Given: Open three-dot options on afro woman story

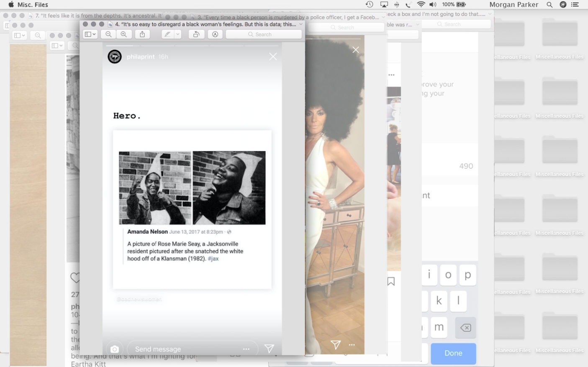Looking at the screenshot, I should point(352,345).
